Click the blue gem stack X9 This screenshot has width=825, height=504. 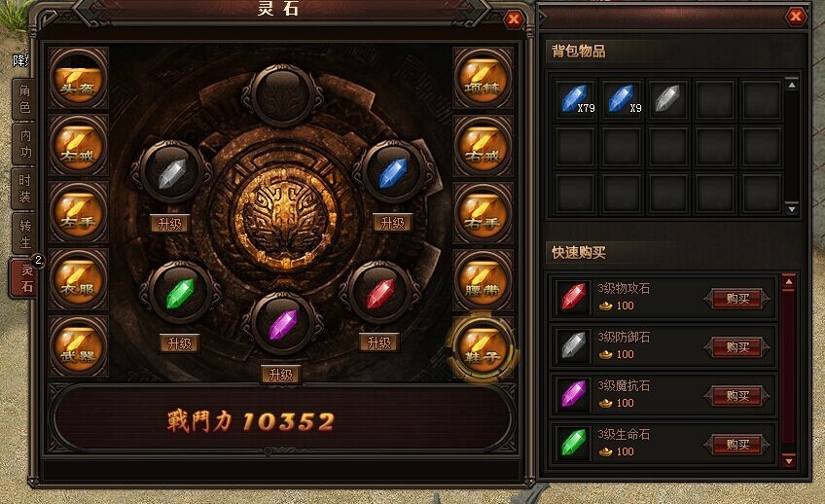(622, 99)
